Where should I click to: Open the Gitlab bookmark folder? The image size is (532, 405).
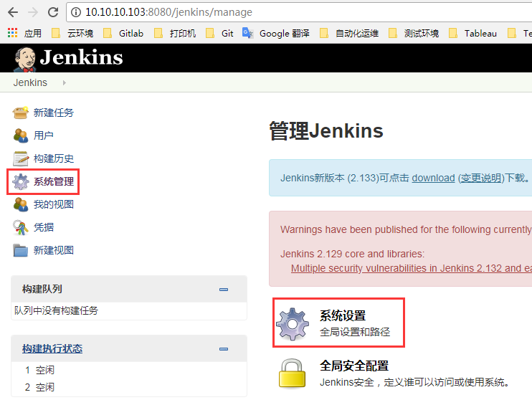123,33
